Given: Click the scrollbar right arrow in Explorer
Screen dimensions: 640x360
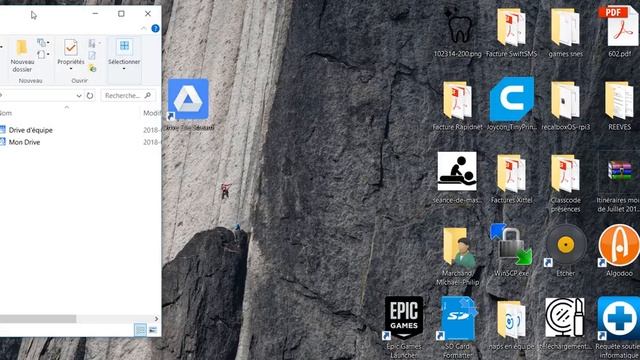Looking at the screenshot, I should click(156, 319).
